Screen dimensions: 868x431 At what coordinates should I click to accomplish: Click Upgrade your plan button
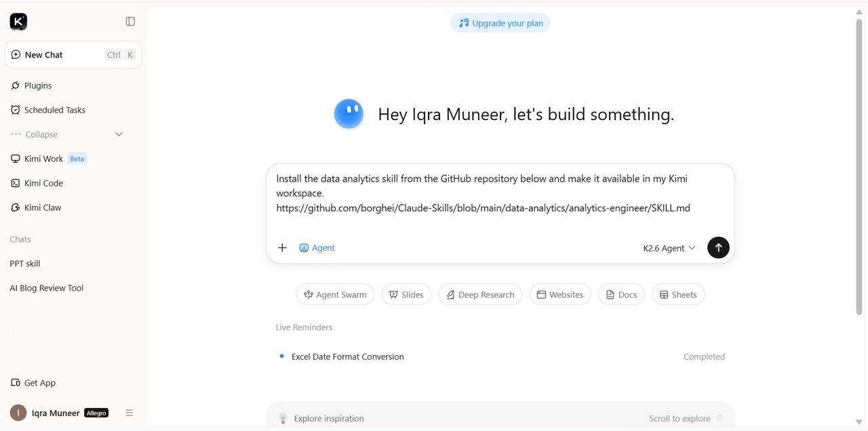point(500,23)
